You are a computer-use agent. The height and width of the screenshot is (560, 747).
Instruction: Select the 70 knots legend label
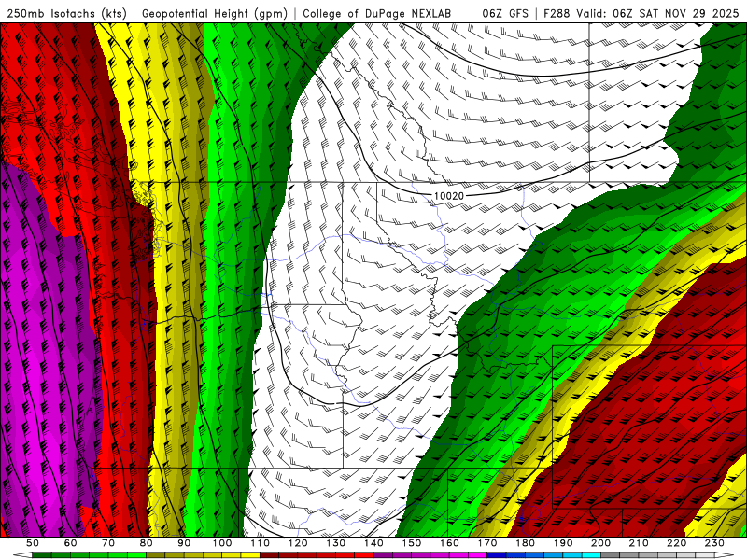tap(108, 543)
